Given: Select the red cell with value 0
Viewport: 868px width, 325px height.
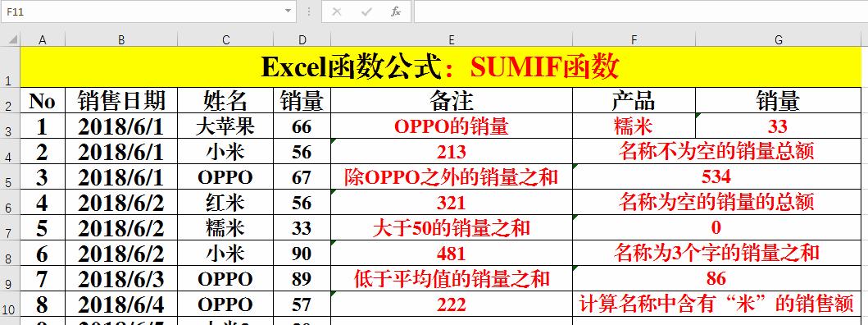Looking at the screenshot, I should [x=717, y=228].
